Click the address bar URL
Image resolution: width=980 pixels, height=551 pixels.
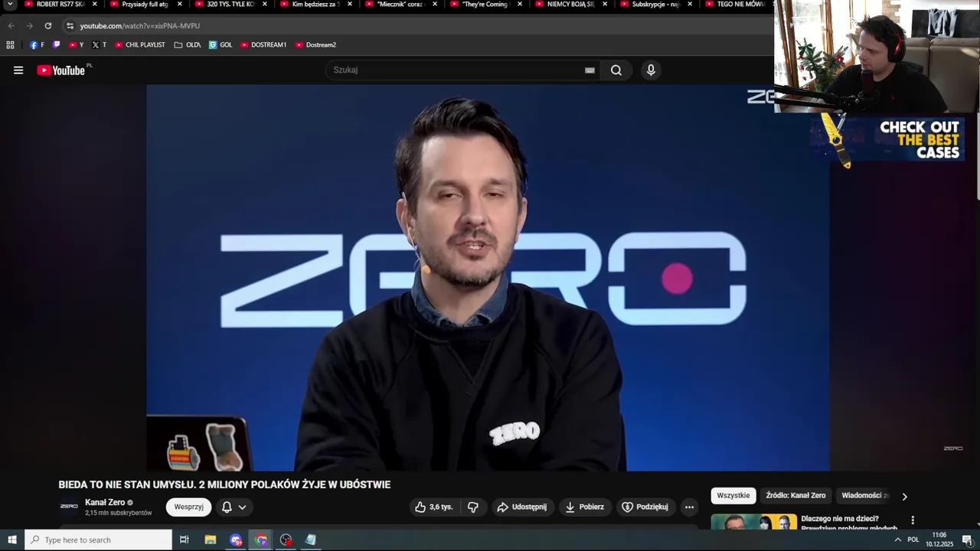pos(140,25)
